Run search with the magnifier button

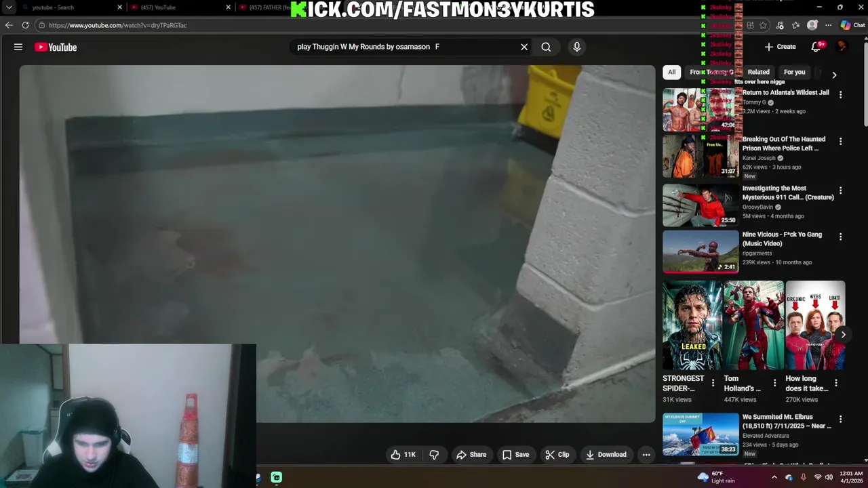[546, 47]
